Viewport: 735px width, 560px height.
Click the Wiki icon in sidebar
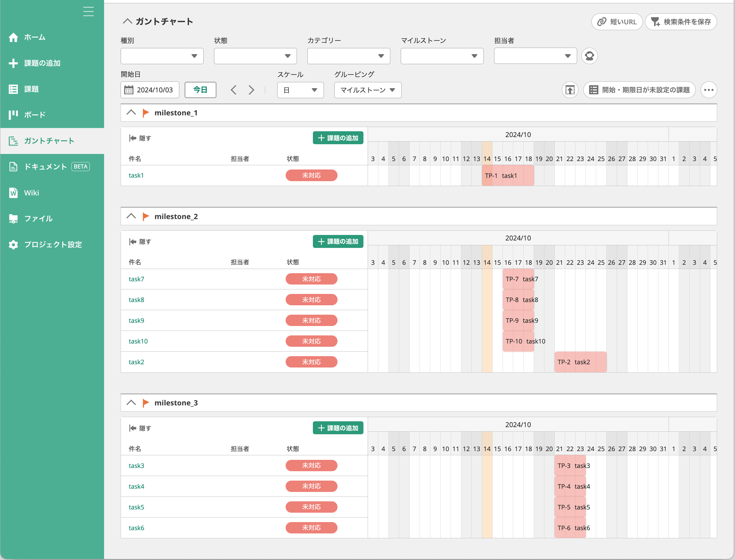point(13,193)
